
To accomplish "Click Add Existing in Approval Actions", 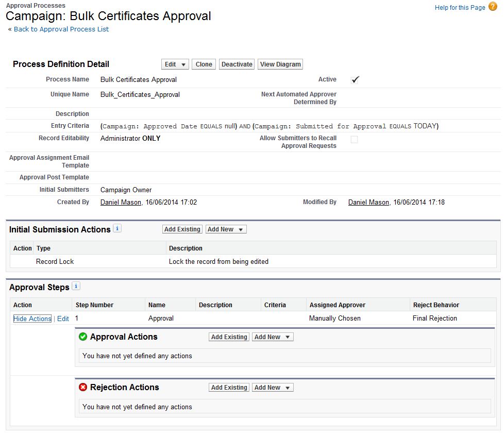I will [x=229, y=337].
